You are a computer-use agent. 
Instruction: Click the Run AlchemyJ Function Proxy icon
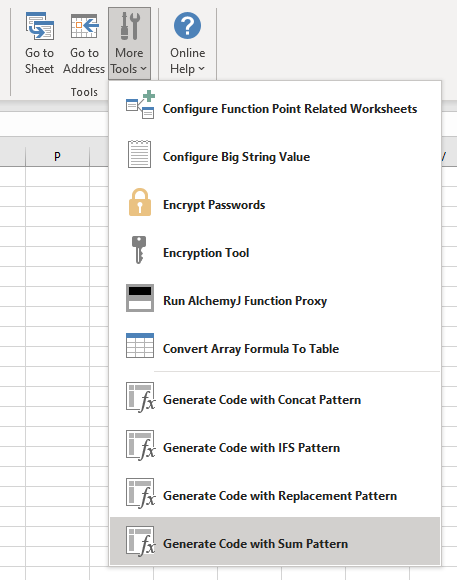(140, 298)
